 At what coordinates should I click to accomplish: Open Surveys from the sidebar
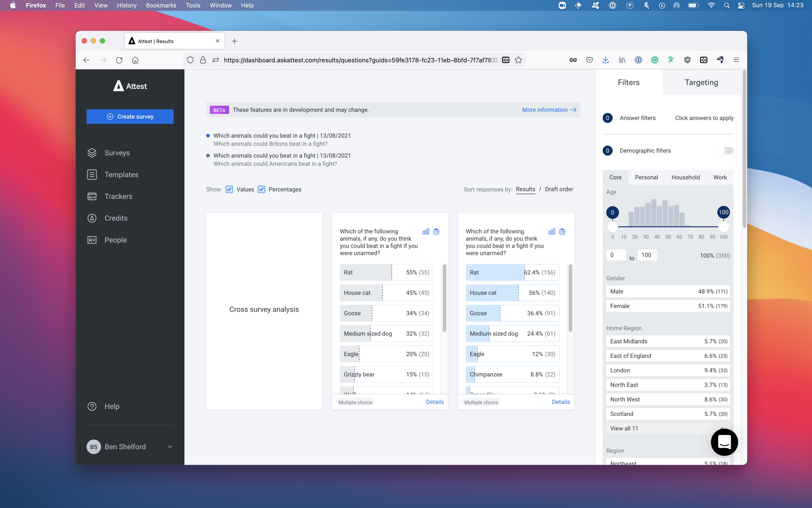pyautogui.click(x=117, y=153)
